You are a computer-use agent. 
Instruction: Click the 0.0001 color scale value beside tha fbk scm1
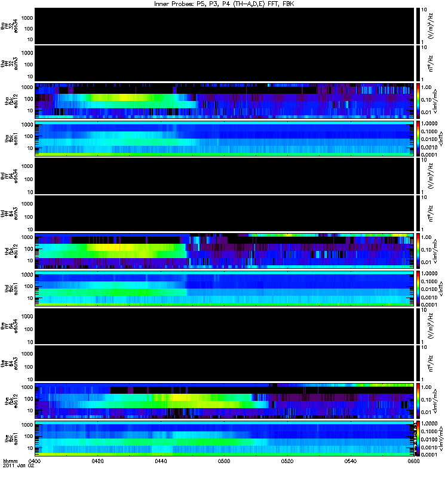click(429, 155)
